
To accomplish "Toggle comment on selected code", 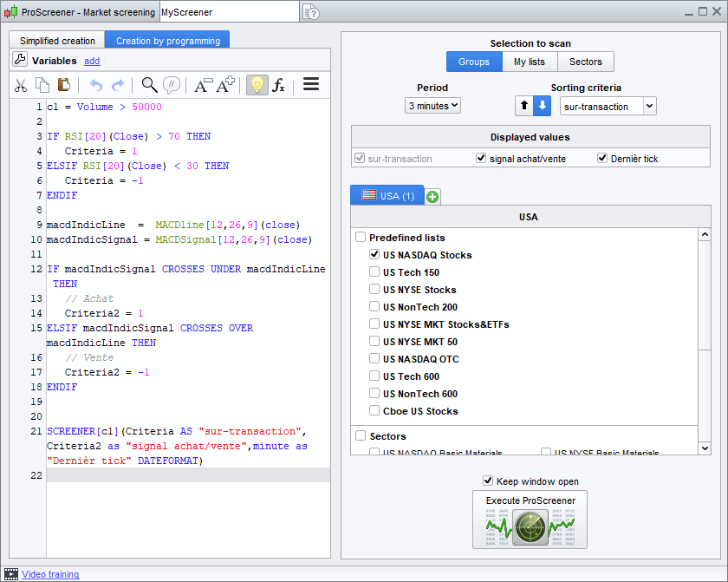I will tap(172, 85).
